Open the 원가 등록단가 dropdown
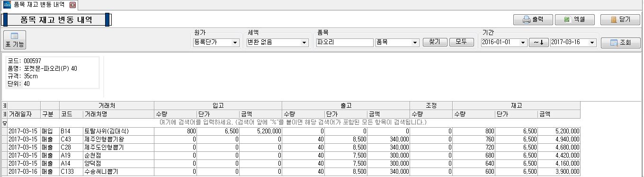Image resolution: width=644 pixels, height=177 pixels. [235, 43]
